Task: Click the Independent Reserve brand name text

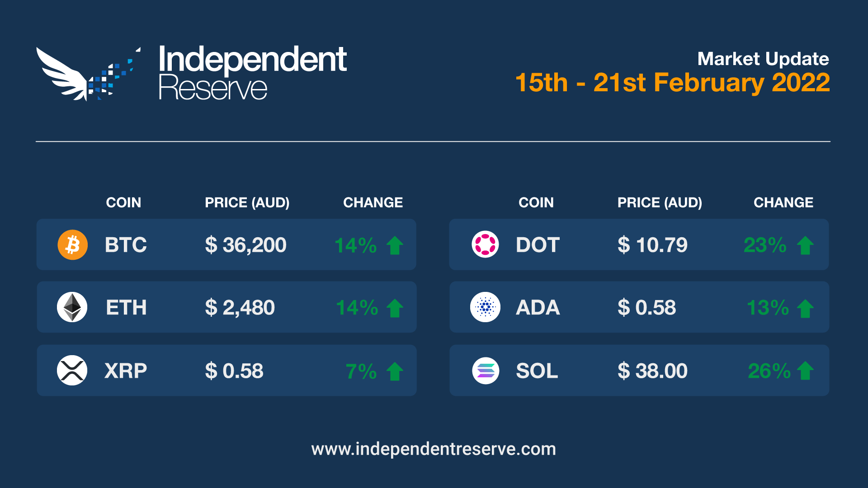Action: click(252, 72)
